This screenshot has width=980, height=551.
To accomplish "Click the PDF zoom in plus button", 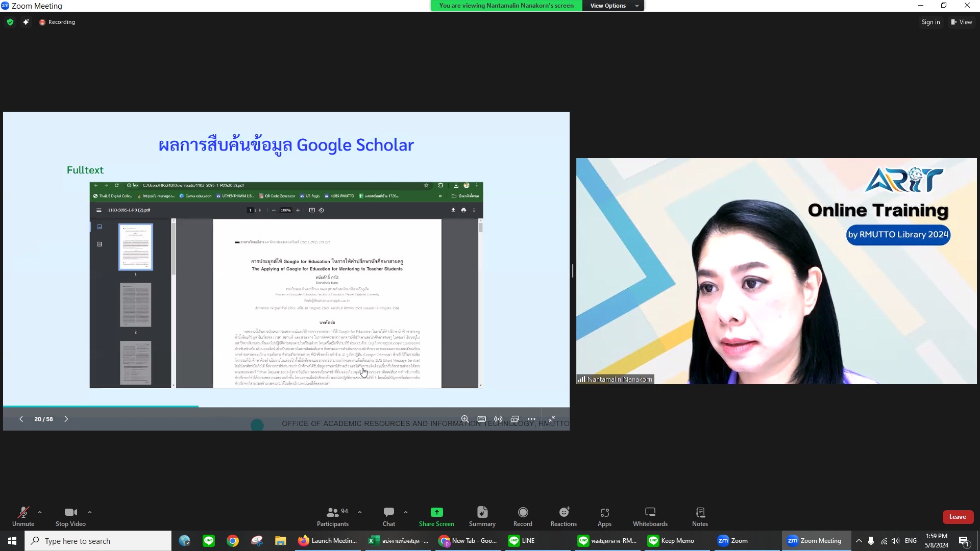I will pyautogui.click(x=298, y=210).
